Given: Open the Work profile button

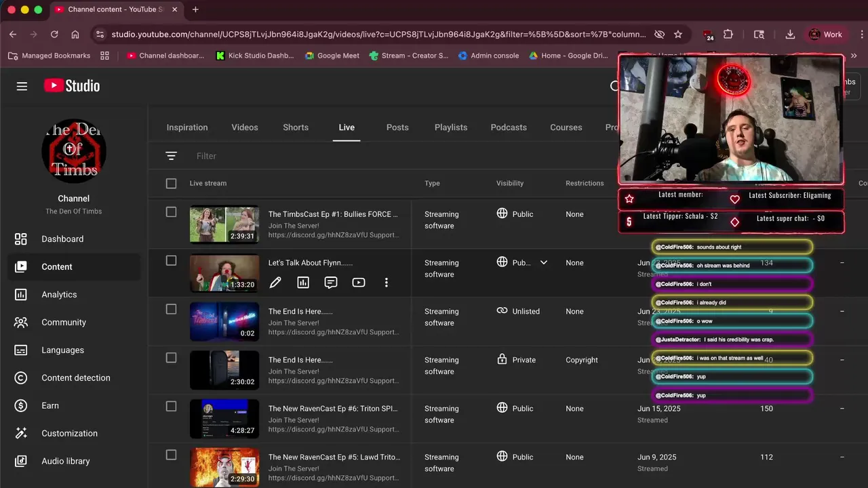Looking at the screenshot, I should [825, 35].
